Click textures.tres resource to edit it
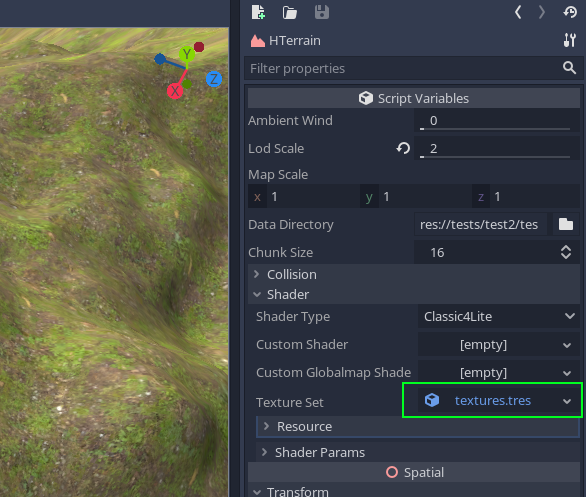586x497 pixels. (x=493, y=401)
